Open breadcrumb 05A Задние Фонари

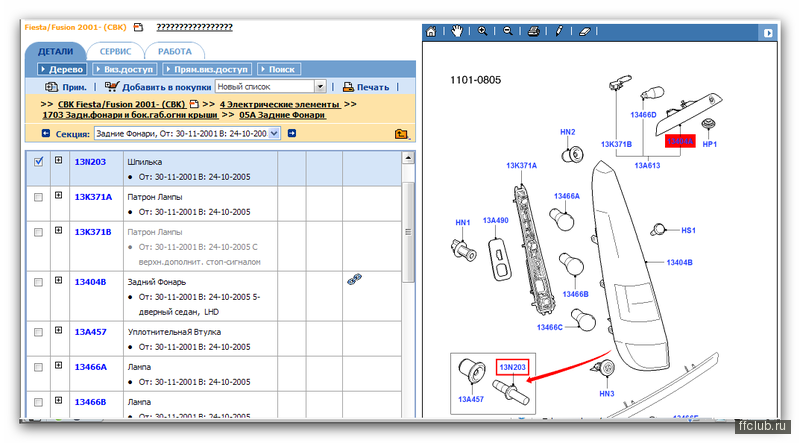coord(282,115)
